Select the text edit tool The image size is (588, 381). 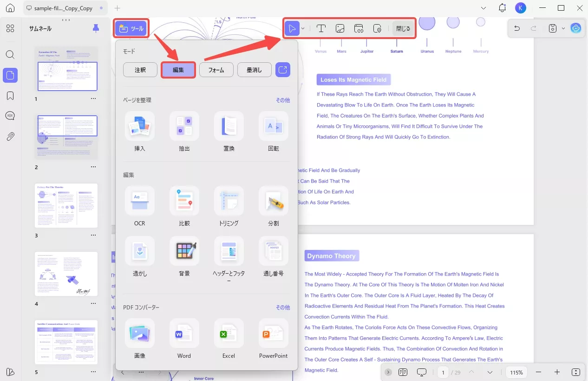(321, 28)
